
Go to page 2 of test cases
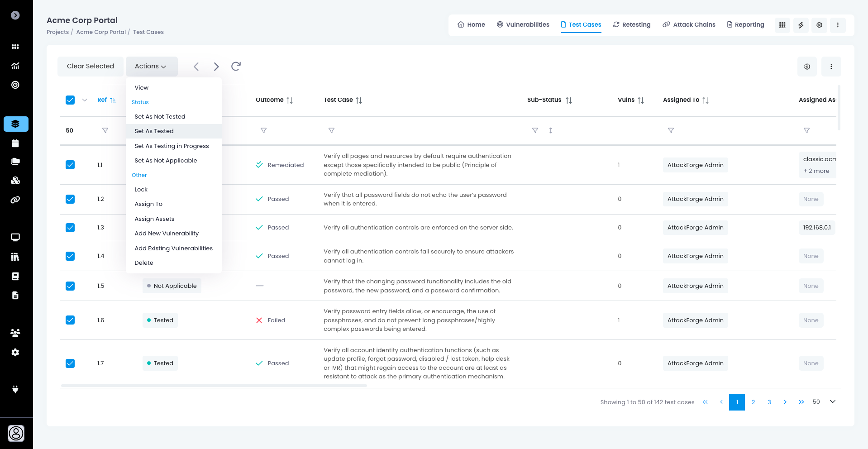753,402
